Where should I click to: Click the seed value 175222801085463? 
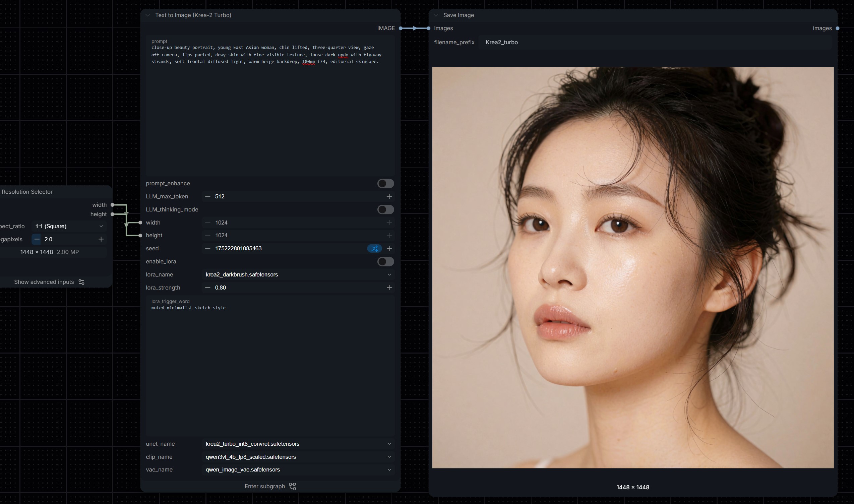pyautogui.click(x=238, y=249)
